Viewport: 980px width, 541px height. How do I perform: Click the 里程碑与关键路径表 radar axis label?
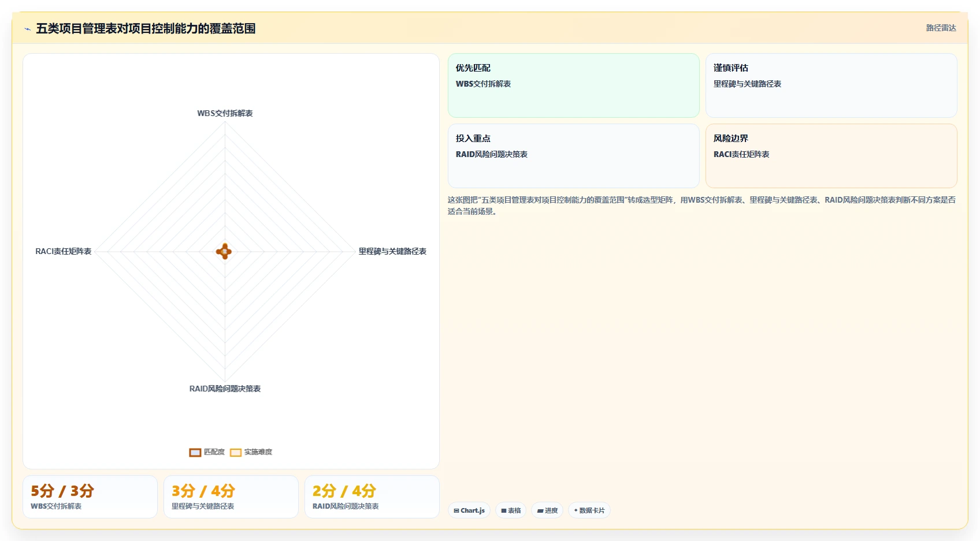tap(392, 251)
